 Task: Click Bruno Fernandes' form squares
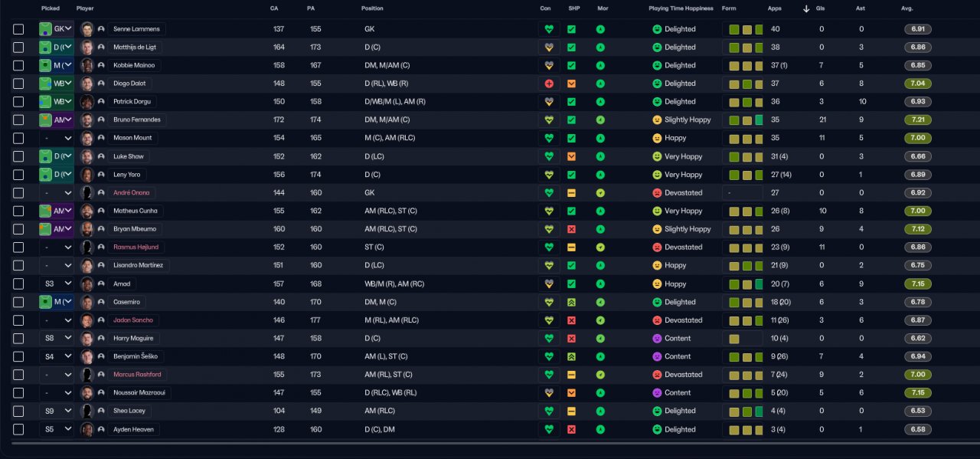(743, 120)
